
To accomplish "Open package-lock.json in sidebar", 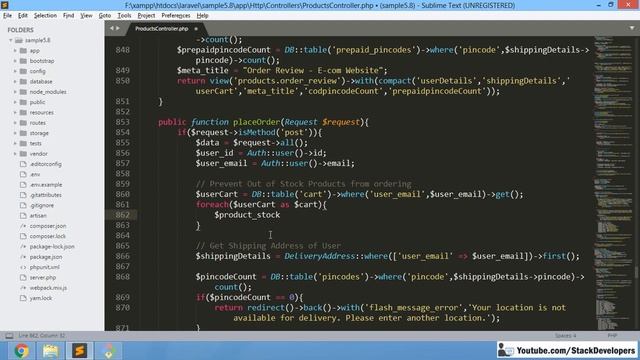I will 52,247.
